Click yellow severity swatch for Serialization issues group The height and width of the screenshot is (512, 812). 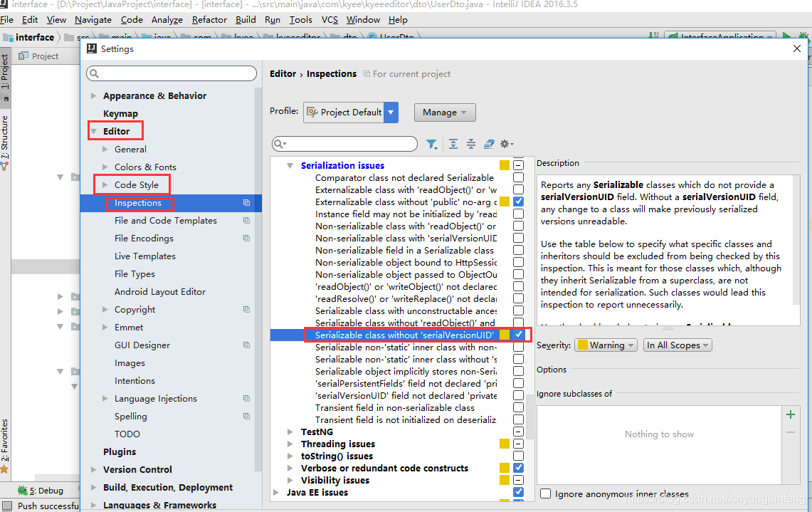coord(505,165)
